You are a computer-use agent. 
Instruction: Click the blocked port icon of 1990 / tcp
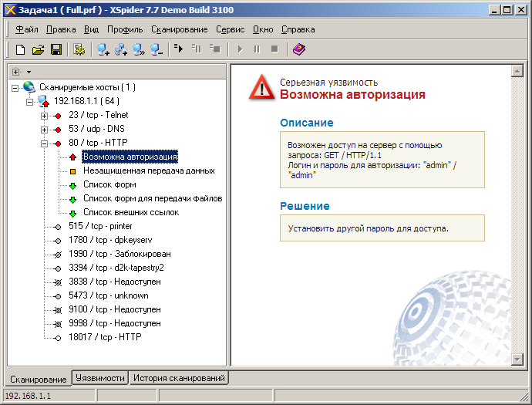[58, 255]
